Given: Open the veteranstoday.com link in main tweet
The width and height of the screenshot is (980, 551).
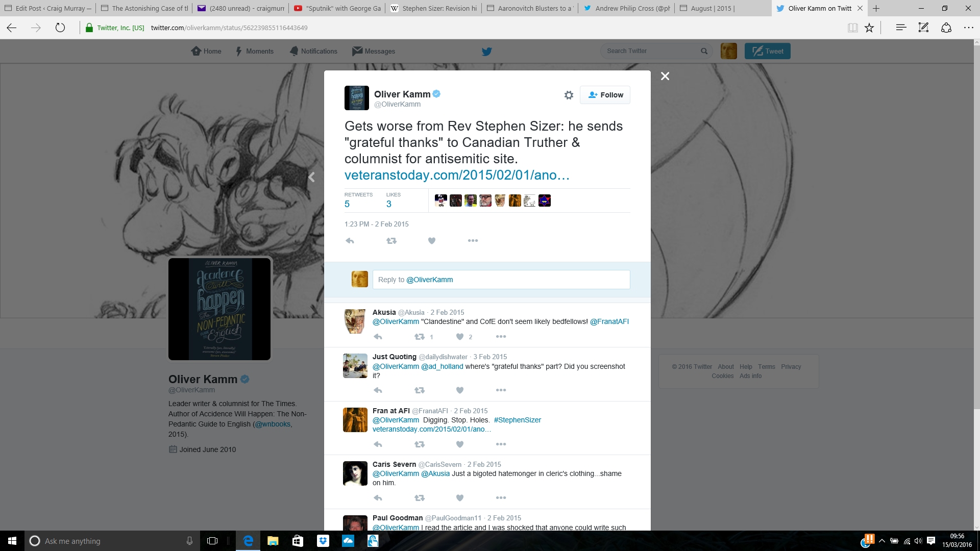Looking at the screenshot, I should pyautogui.click(x=457, y=175).
